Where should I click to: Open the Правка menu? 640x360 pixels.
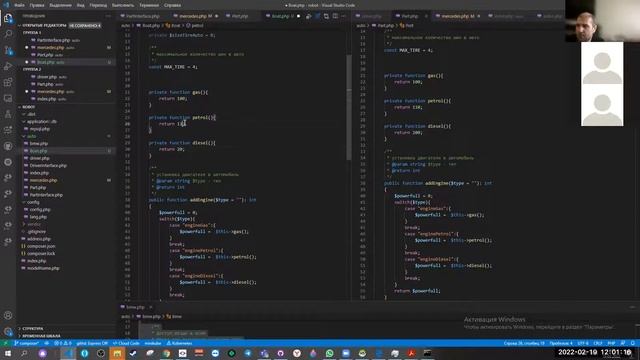pyautogui.click(x=37, y=5)
